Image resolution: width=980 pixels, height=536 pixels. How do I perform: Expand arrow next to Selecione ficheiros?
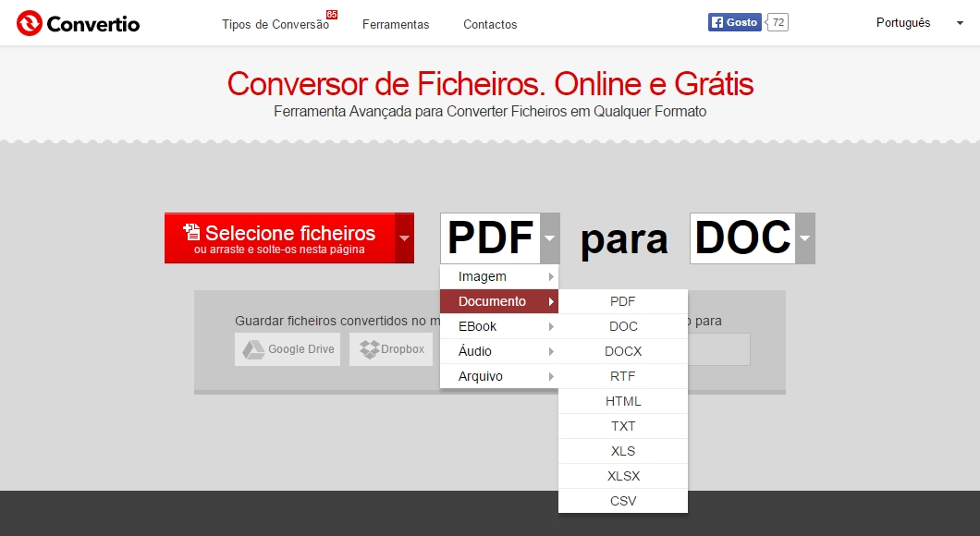tap(404, 238)
